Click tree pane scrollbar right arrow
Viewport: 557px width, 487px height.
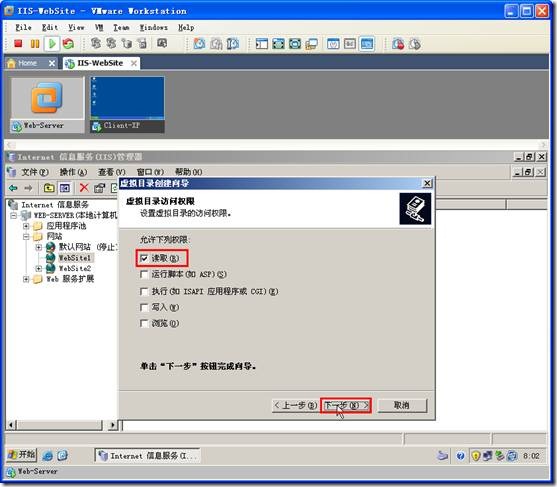pos(113,425)
